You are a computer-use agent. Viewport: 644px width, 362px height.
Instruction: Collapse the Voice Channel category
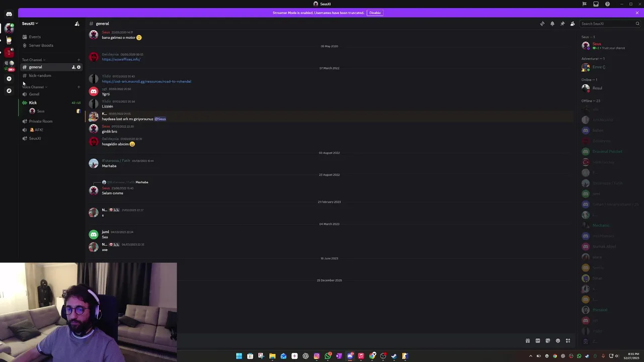click(x=34, y=87)
